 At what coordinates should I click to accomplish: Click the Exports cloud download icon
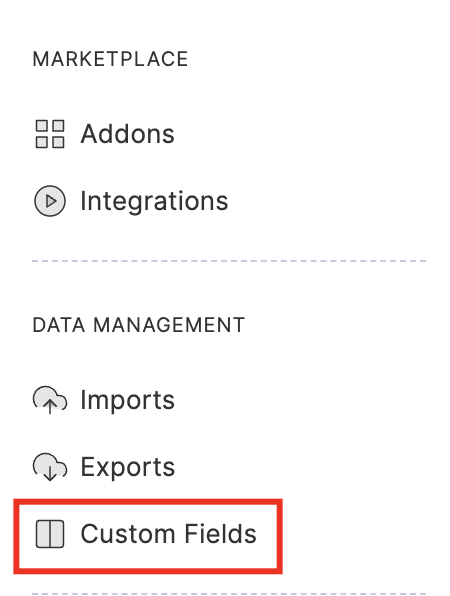coord(50,467)
